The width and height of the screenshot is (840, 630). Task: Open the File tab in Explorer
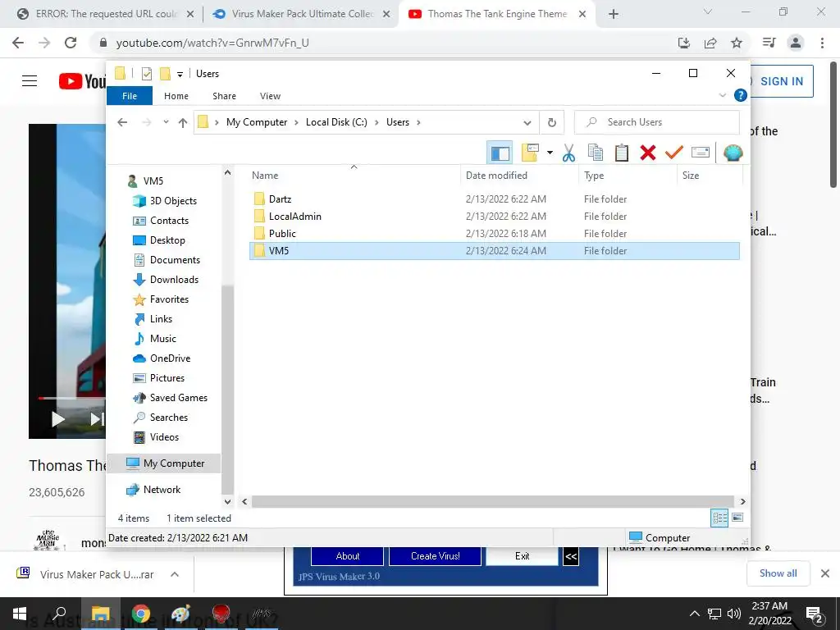pos(130,96)
